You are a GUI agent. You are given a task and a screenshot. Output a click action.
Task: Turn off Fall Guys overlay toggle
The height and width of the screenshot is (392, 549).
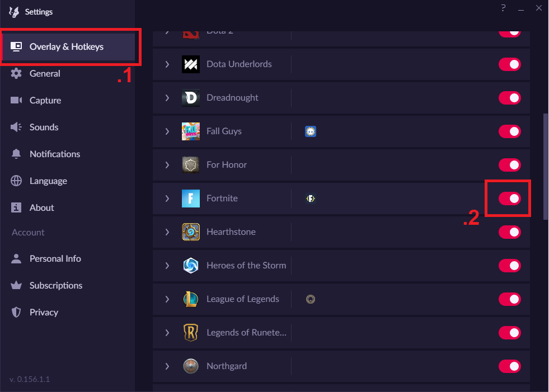[510, 131]
